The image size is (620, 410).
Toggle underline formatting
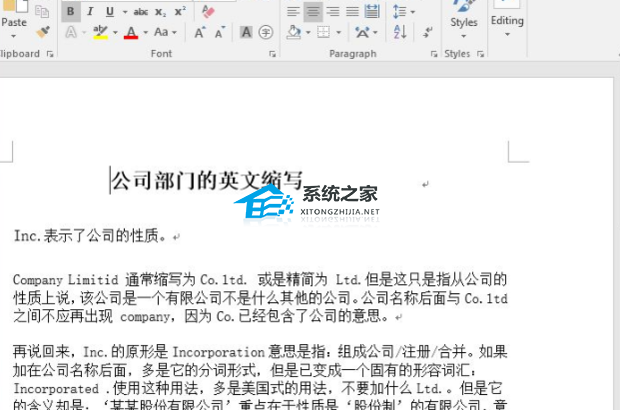pos(109,12)
